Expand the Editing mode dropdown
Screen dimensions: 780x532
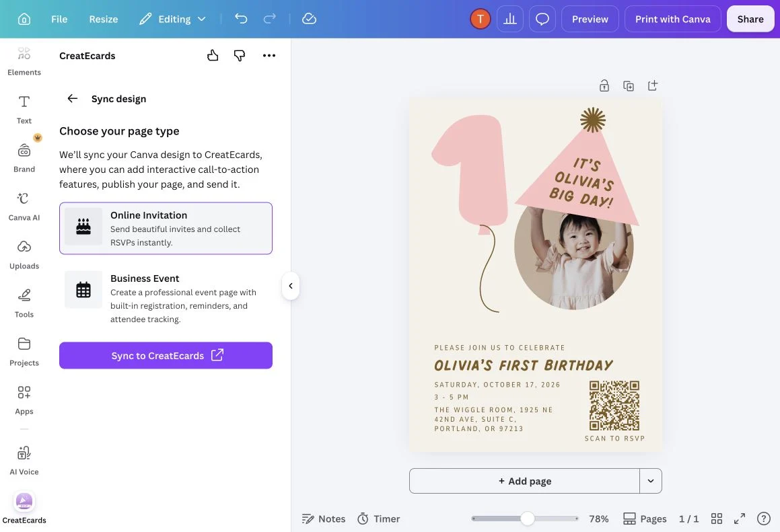[172, 19]
